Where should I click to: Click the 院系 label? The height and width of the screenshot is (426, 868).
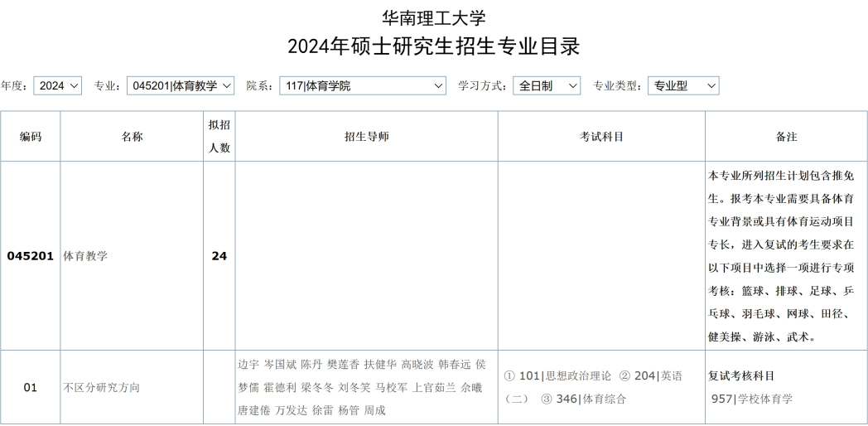(x=260, y=86)
